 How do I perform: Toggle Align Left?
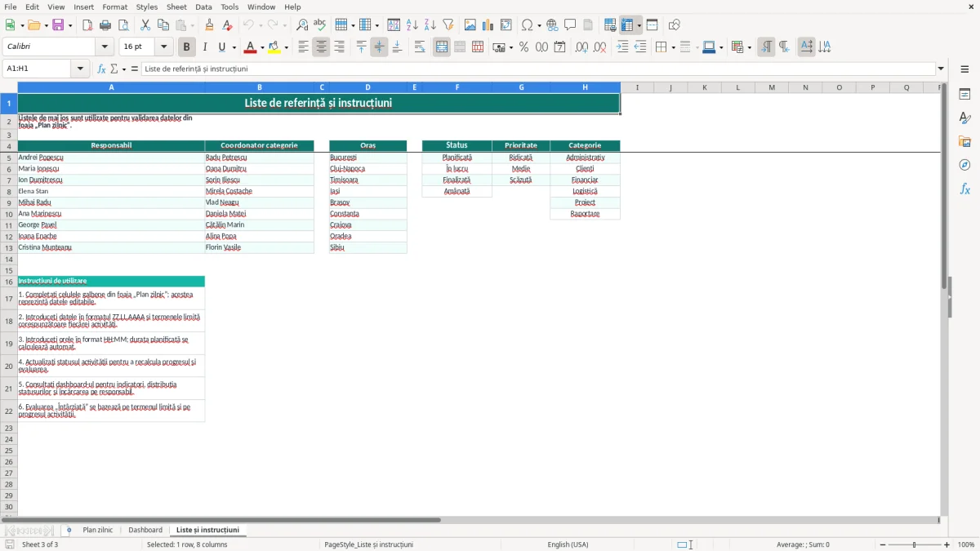coord(303,47)
